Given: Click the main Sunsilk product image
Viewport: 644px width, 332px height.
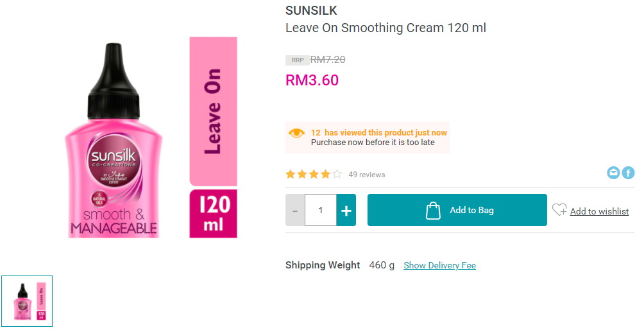Looking at the screenshot, I should 151,137.
